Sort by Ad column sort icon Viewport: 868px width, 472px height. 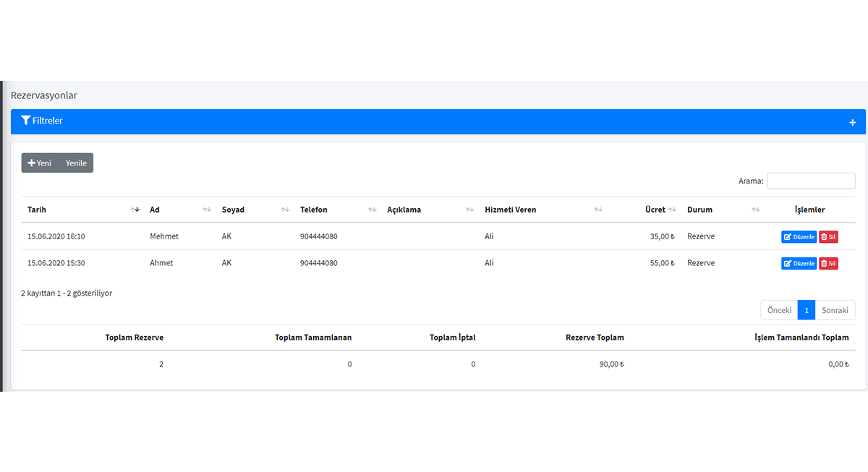pyautogui.click(x=207, y=210)
